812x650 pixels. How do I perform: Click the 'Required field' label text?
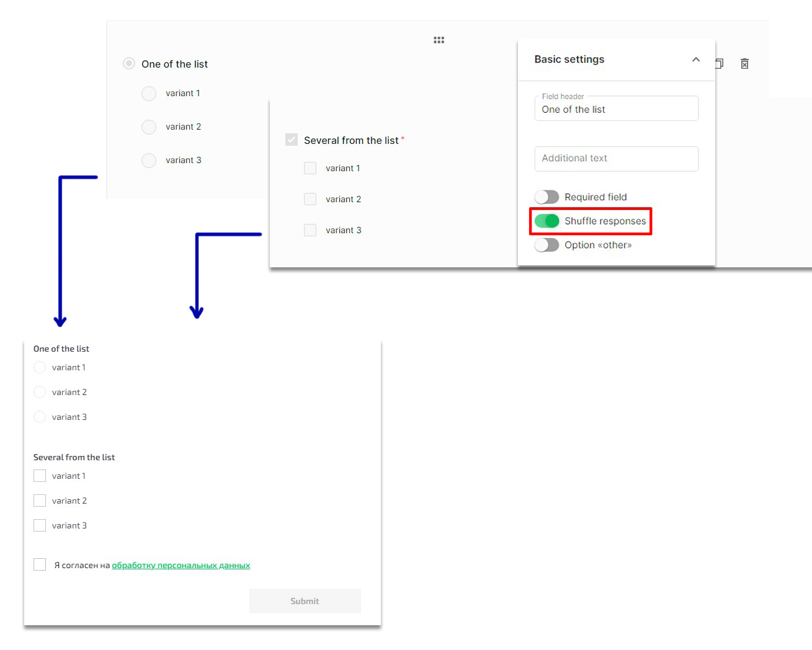click(596, 197)
